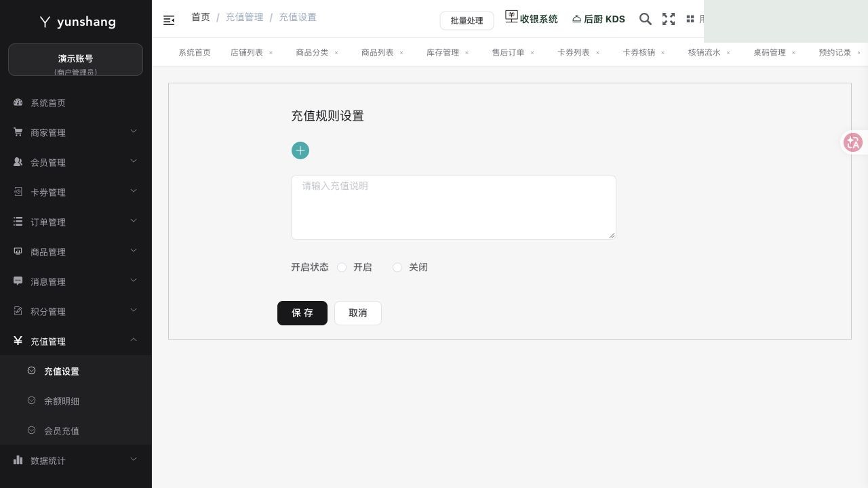The image size is (868, 488).
Task: Click the green plus add-rule icon
Action: [x=300, y=150]
